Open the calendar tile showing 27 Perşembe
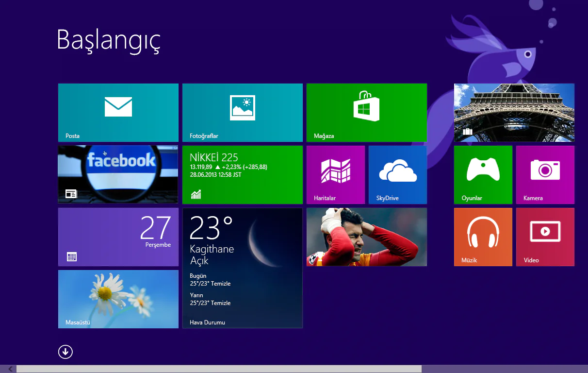This screenshot has width=588, height=373. pos(118,237)
